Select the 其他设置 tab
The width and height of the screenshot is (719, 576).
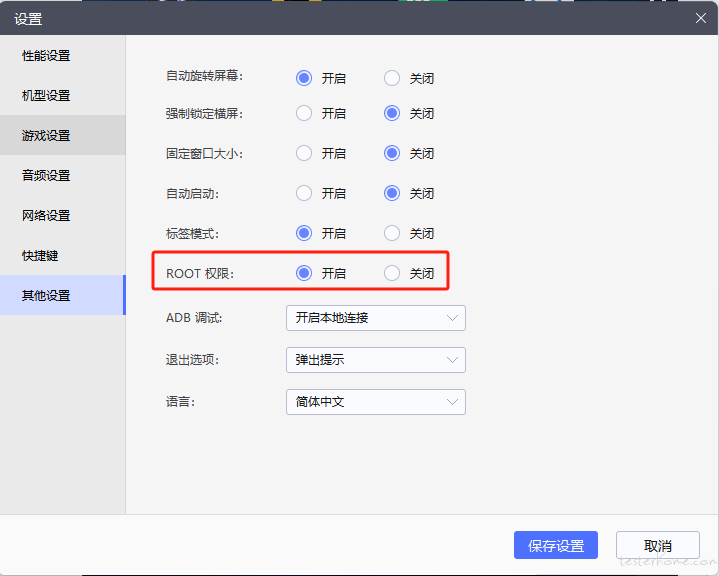tap(62, 295)
